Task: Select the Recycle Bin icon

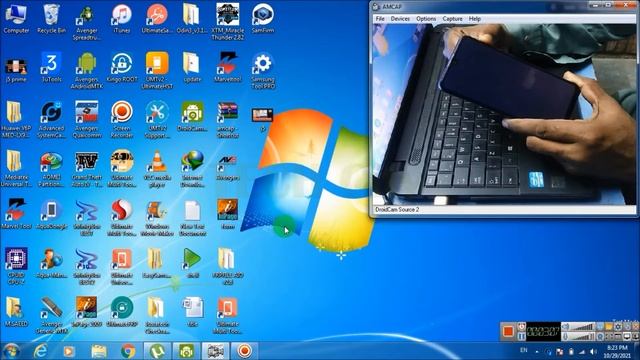Action: pos(51,18)
